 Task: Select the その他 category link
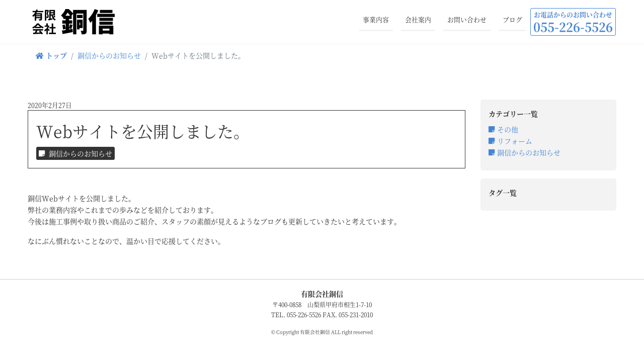[x=507, y=130]
